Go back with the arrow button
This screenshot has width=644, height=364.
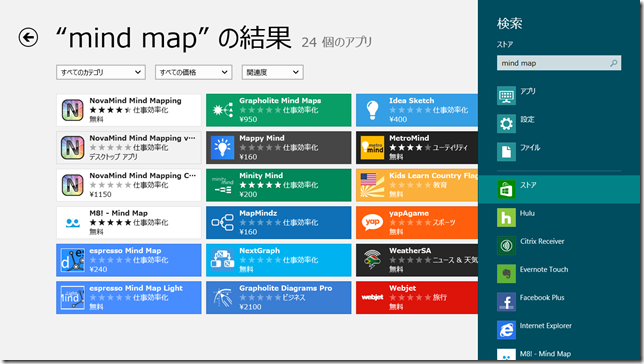(28, 37)
